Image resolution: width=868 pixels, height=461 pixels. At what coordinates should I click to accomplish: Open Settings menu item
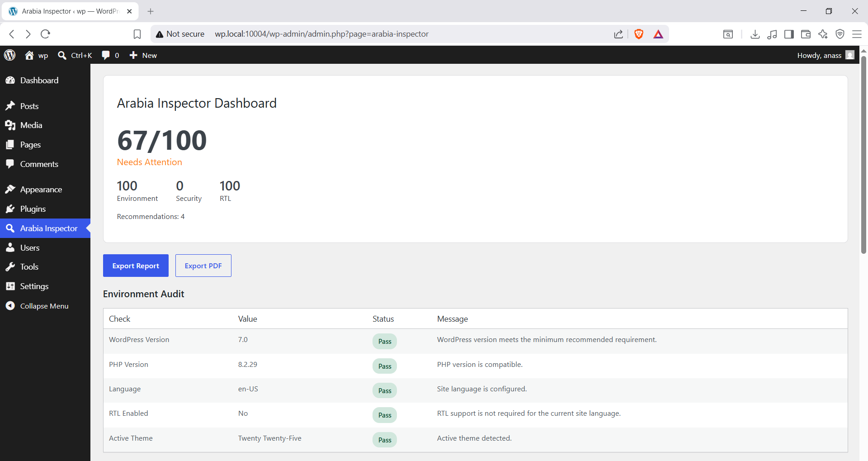click(45, 286)
